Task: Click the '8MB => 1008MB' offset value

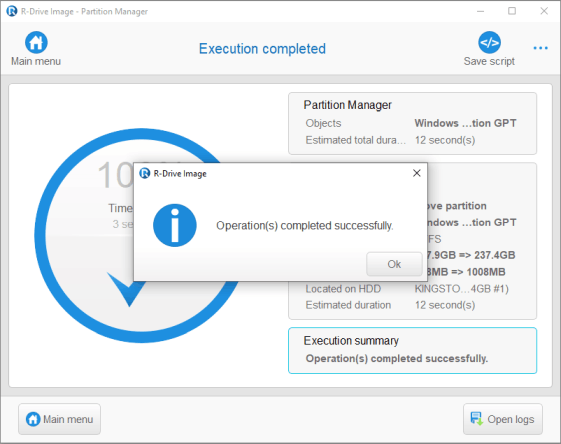Action: [466, 272]
